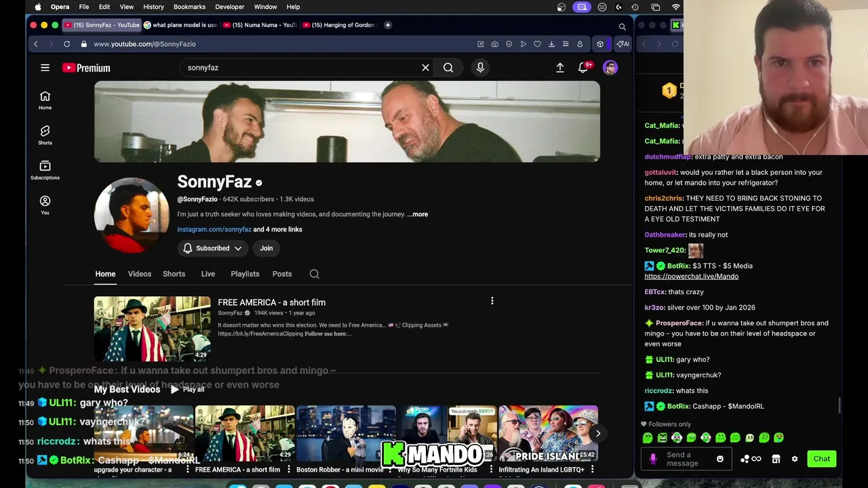Reload the YouTube page in Opera
This screenshot has width=868, height=488.
pos(66,44)
